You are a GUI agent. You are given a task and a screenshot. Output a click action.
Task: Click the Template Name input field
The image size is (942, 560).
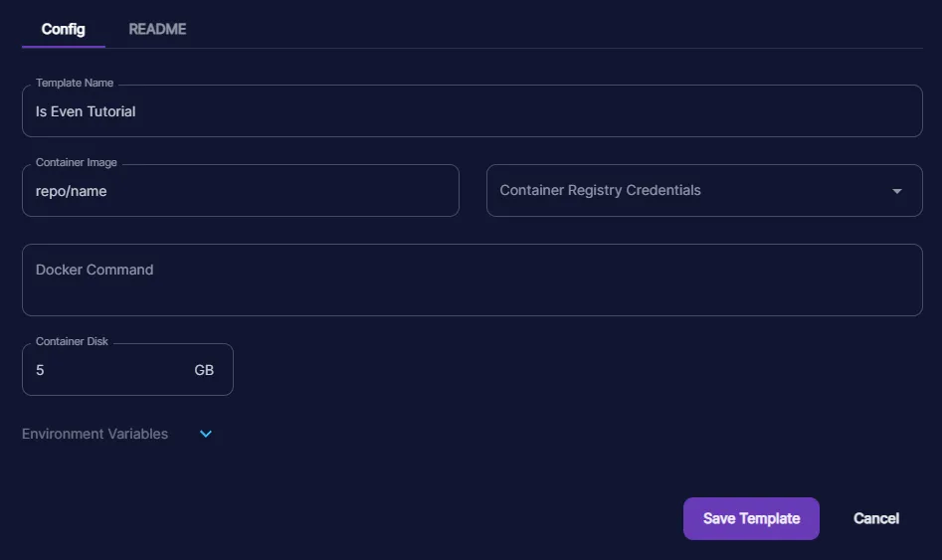[x=472, y=111]
